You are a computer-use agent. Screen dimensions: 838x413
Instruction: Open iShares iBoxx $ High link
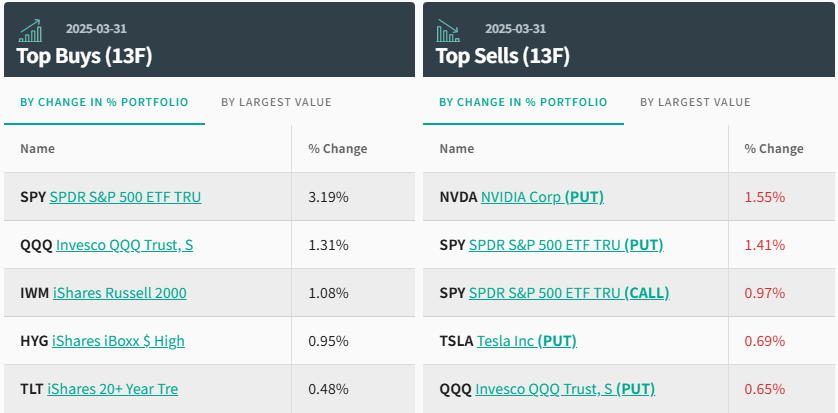pos(118,341)
